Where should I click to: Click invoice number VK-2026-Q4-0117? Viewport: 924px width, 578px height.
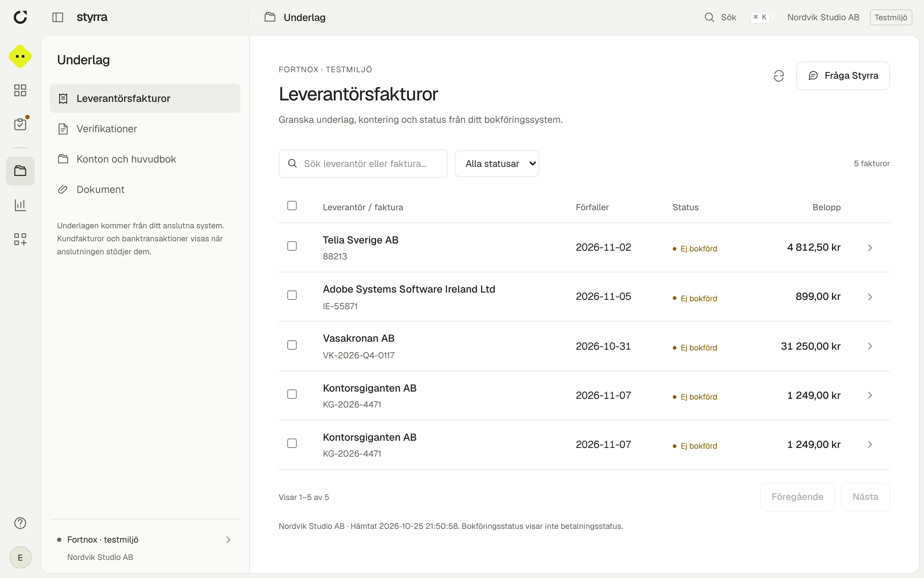[x=358, y=355]
